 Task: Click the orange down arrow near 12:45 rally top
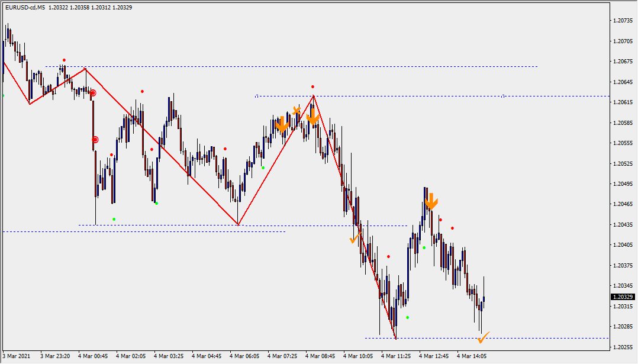point(431,201)
